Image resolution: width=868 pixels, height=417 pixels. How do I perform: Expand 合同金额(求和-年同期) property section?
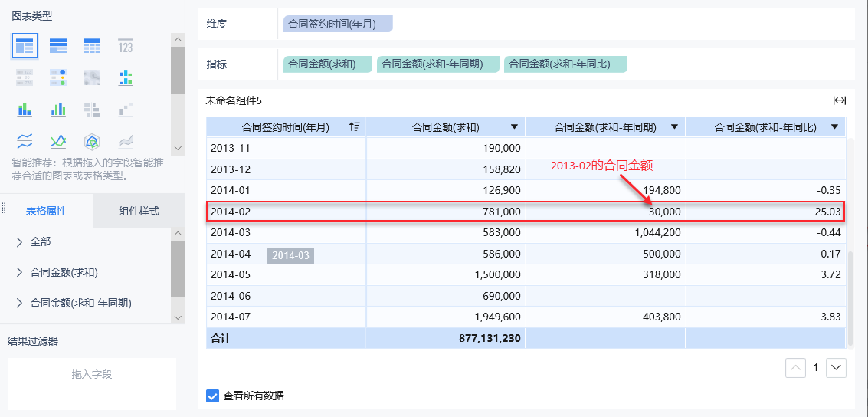pos(19,304)
